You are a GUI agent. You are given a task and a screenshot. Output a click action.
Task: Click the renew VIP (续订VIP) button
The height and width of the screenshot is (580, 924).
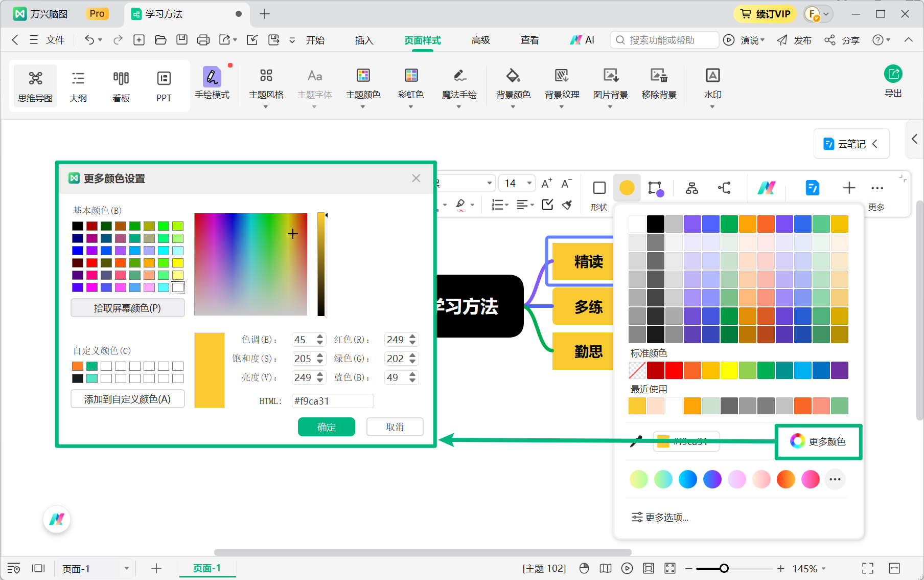pos(765,14)
